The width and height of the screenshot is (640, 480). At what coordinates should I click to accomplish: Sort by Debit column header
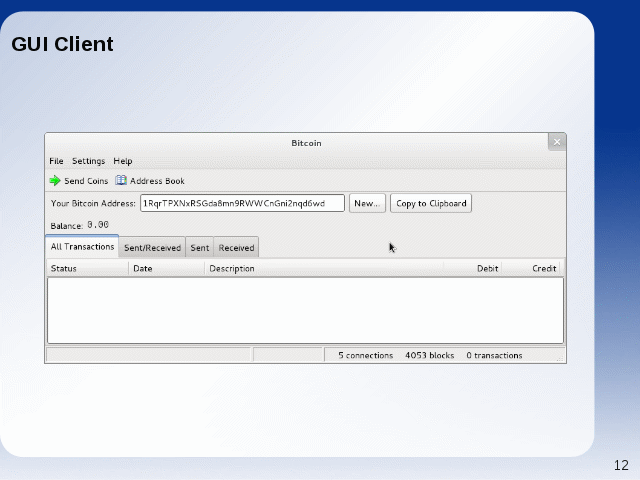473,269
